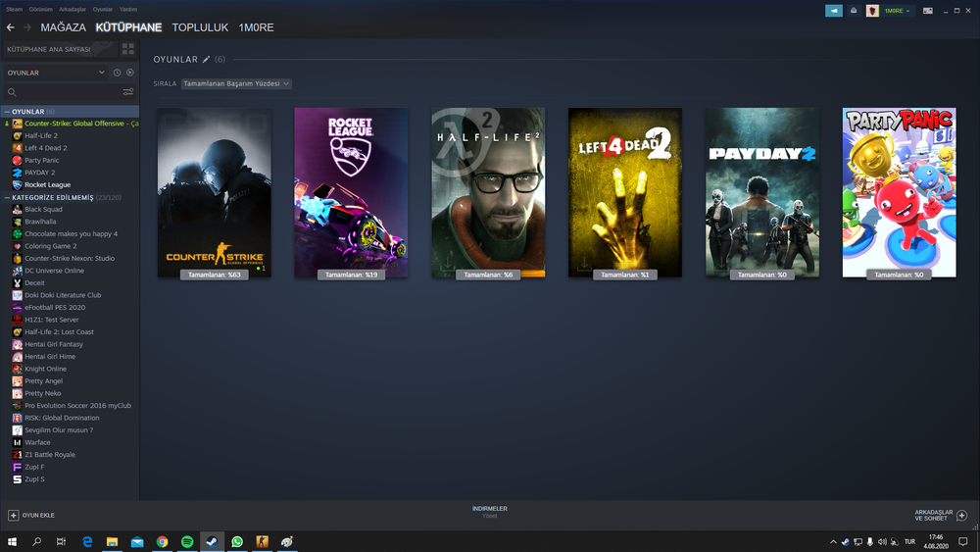Collapse the OYUNLAR category in sidebar
This screenshot has width=980, height=552.
click(x=7, y=111)
